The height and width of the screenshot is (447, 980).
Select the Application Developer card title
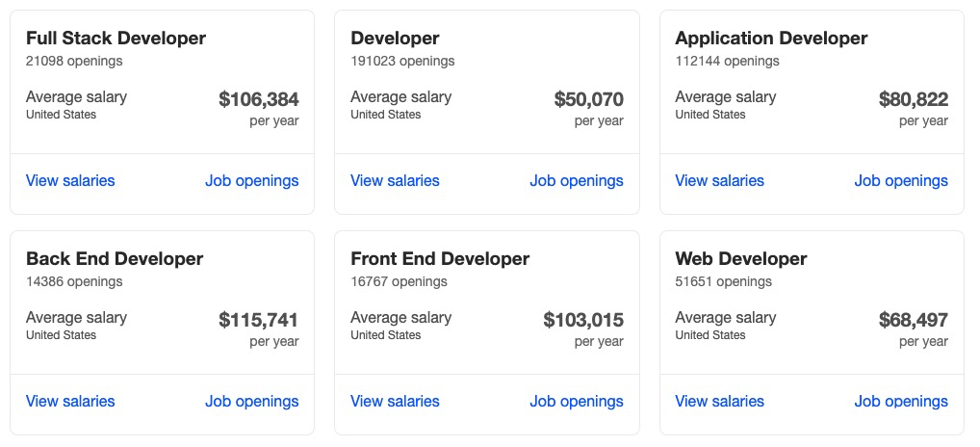pyautogui.click(x=771, y=39)
